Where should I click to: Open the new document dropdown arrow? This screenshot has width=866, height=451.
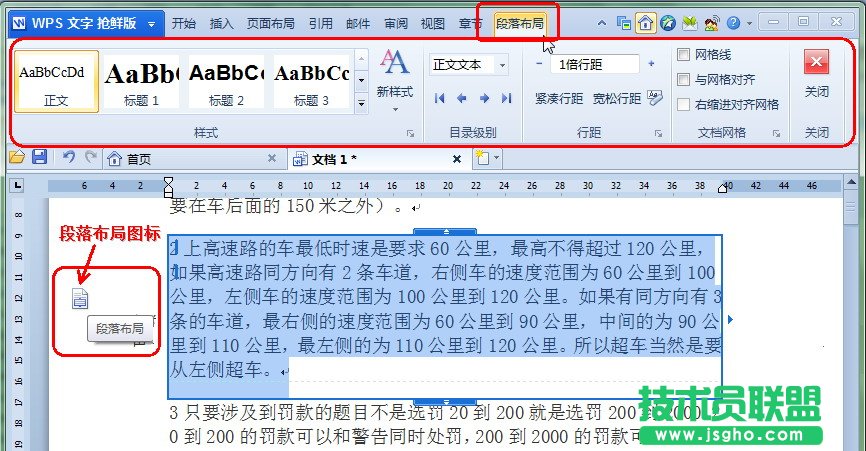(497, 158)
